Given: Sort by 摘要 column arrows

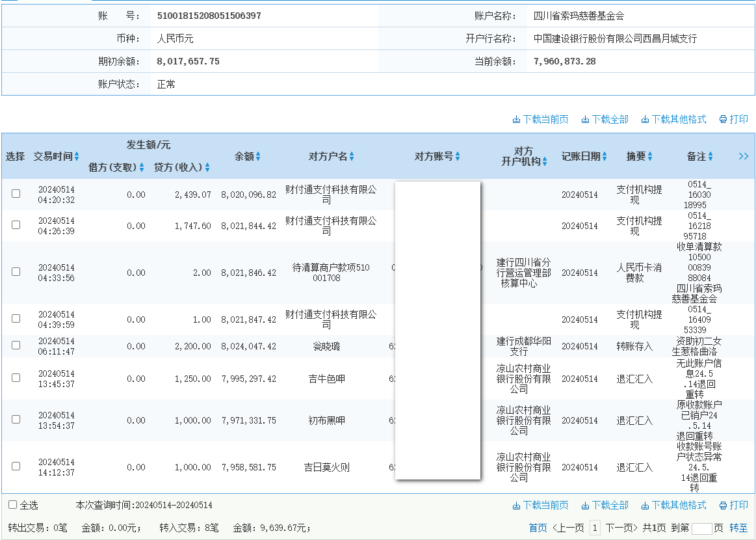Looking at the screenshot, I should coord(650,156).
